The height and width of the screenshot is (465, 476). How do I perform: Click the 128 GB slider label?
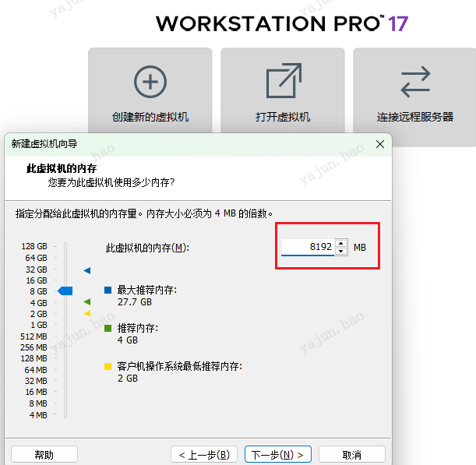pyautogui.click(x=34, y=246)
